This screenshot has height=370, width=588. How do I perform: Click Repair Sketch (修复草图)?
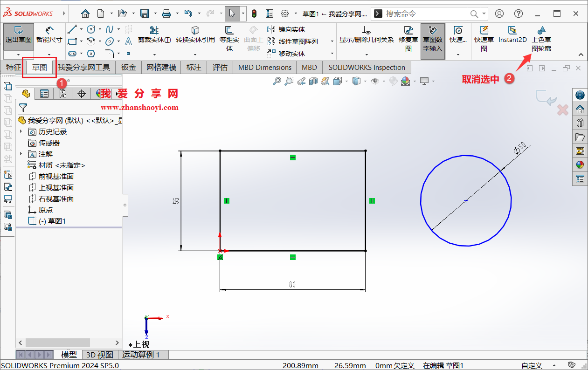(408, 38)
